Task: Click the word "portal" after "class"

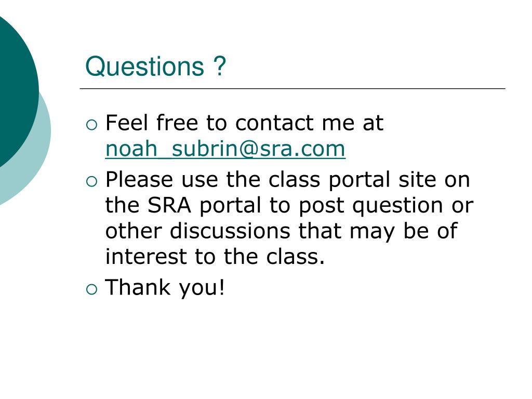Action: tap(360, 180)
